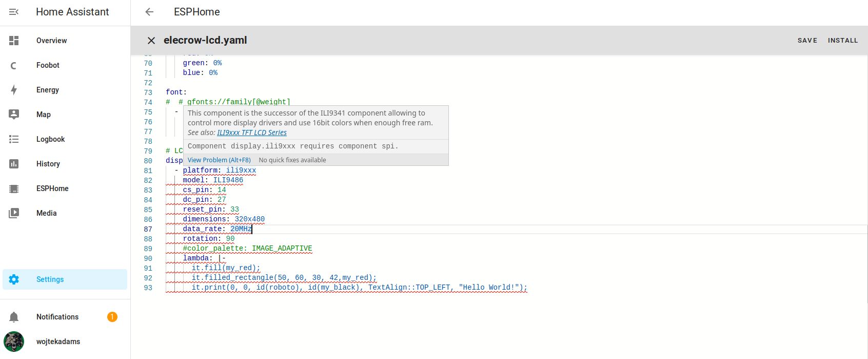Open the wojtekadams user profile entry
The image size is (868, 359).
(x=65, y=342)
